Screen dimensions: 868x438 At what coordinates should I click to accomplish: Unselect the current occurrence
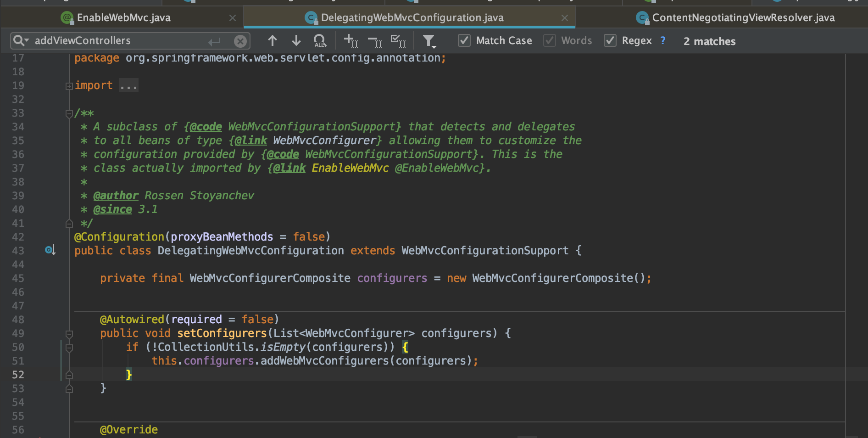tap(375, 42)
